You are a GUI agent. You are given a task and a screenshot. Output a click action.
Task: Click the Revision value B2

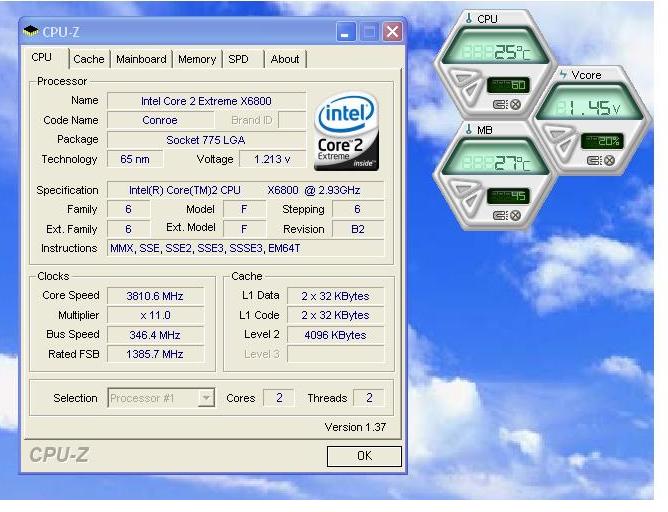coord(358,229)
